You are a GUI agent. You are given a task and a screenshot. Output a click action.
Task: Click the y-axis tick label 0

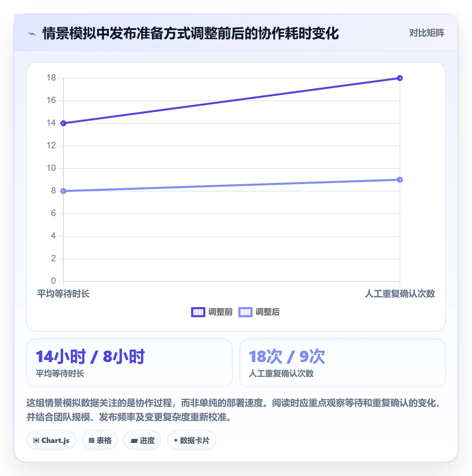click(53, 281)
